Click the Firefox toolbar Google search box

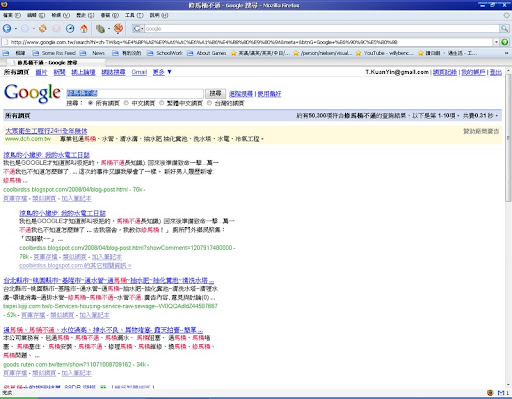point(322,29)
